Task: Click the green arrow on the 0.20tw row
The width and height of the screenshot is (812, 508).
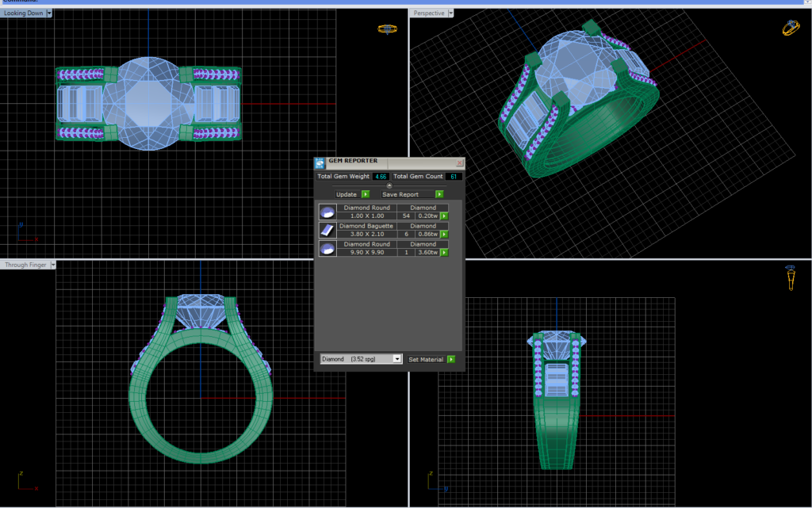Action: click(444, 216)
